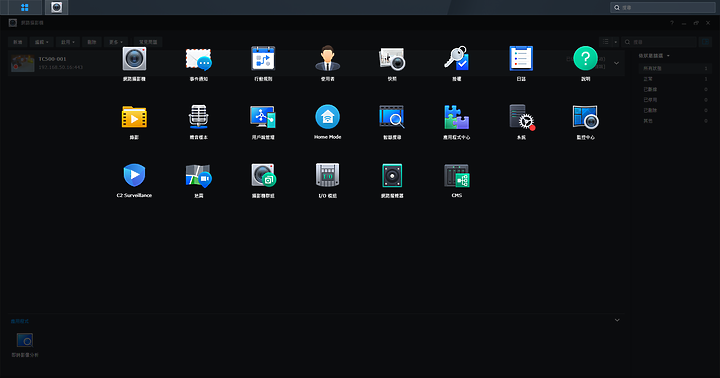This screenshot has width=720, height=378.
Task: Click the last button in the camera toolbar
Action: (148, 42)
